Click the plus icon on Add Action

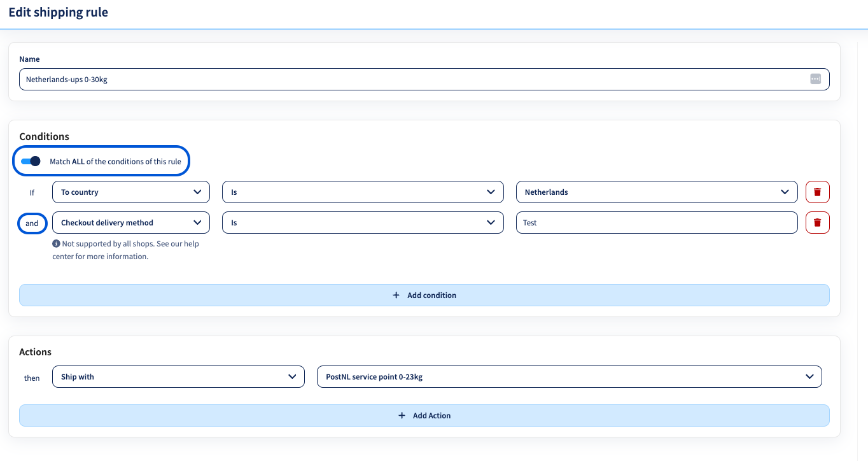click(x=402, y=415)
